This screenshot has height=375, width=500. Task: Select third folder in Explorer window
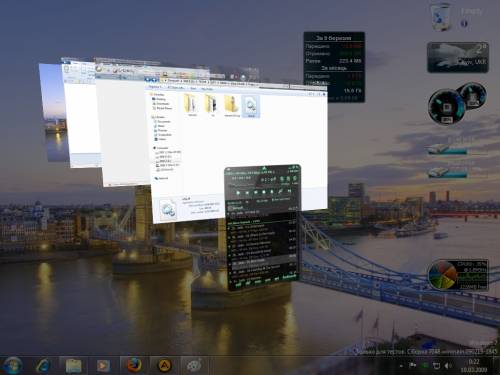point(232,105)
